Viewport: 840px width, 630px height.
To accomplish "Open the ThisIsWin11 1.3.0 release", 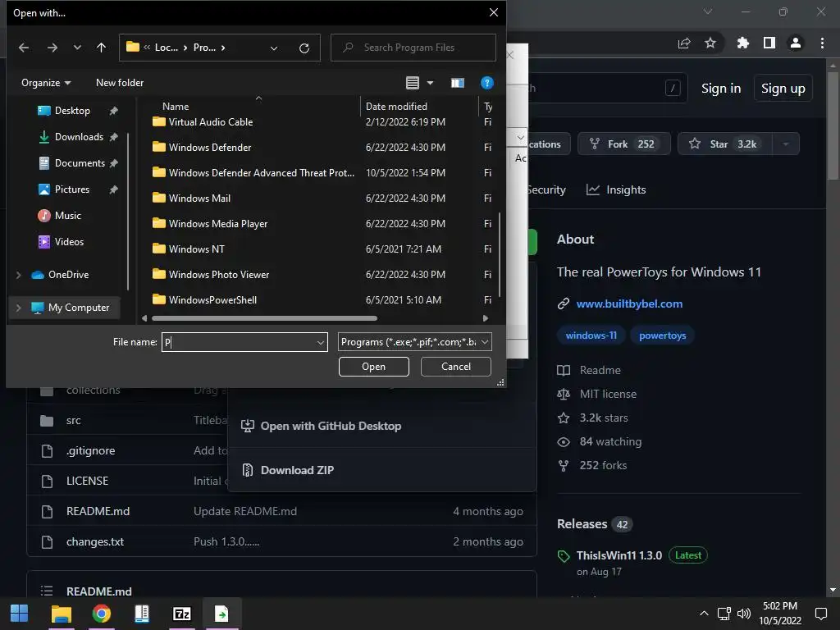I will coord(619,555).
